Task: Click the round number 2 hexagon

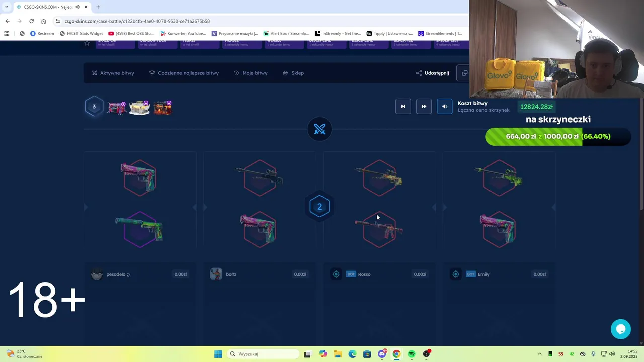Action: click(x=319, y=207)
